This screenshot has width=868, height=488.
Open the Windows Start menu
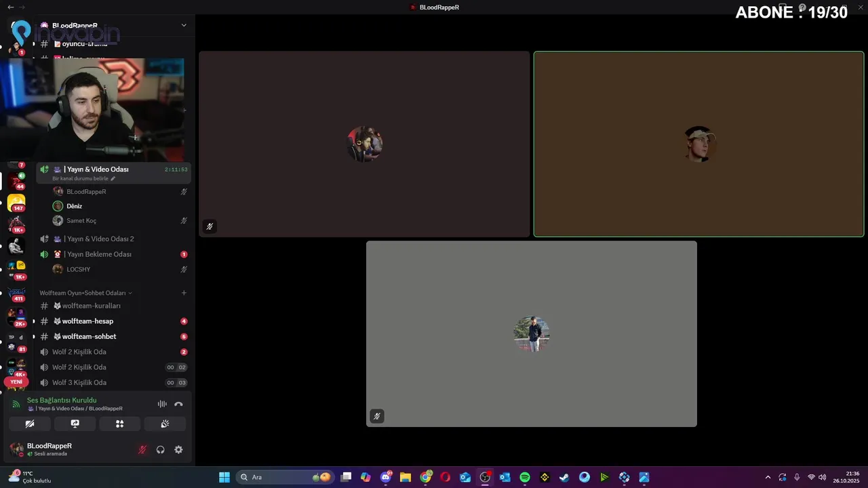[224, 477]
